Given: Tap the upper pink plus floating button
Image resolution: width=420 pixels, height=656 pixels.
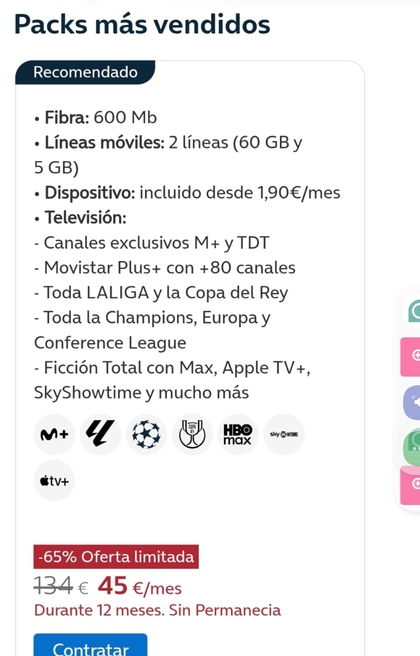Looking at the screenshot, I should tap(411, 356).
